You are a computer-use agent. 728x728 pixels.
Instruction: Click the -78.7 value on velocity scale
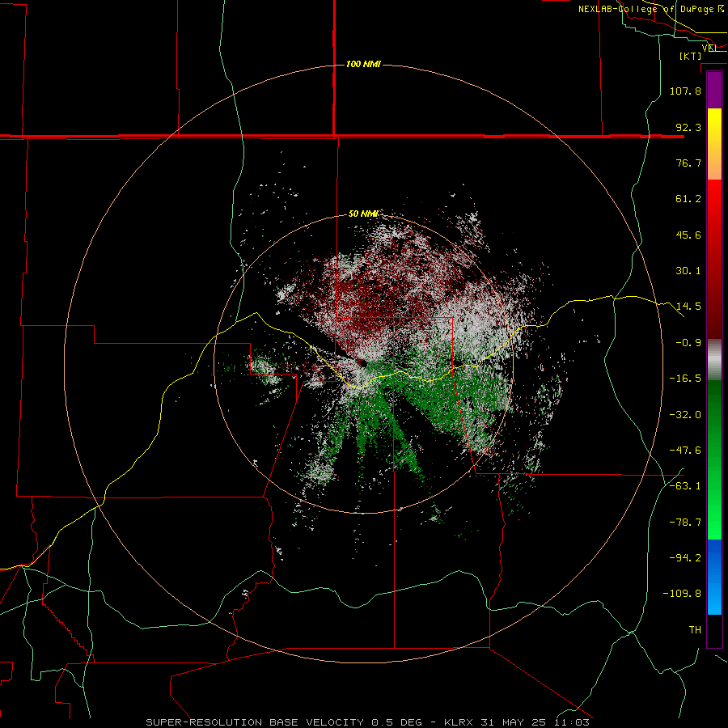tap(685, 523)
